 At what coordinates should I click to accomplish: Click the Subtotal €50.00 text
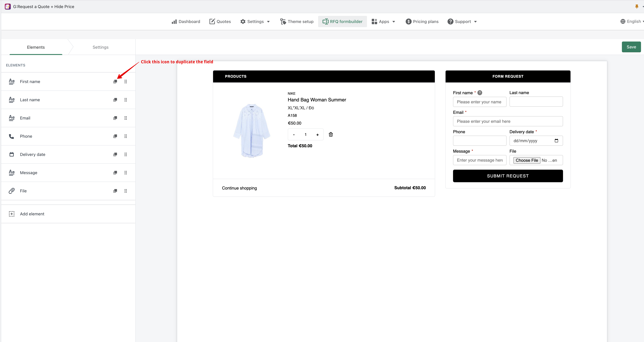tap(410, 188)
